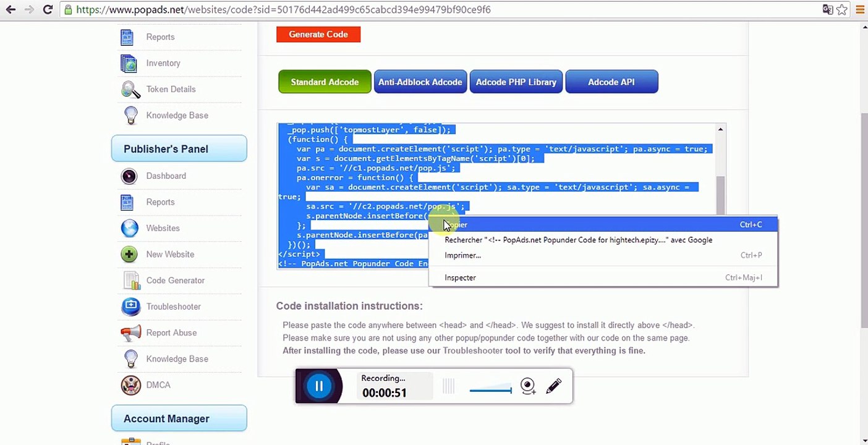Click the lower Knowledge Base bulb icon
Viewport: 868px width, 445px height.
point(130,359)
